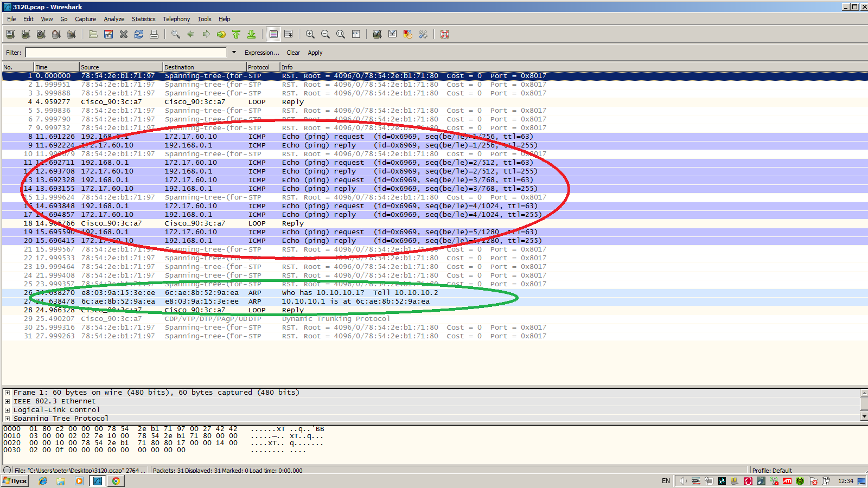Toggle auto scroll in live capture
The height and width of the screenshot is (488, 868).
click(289, 34)
